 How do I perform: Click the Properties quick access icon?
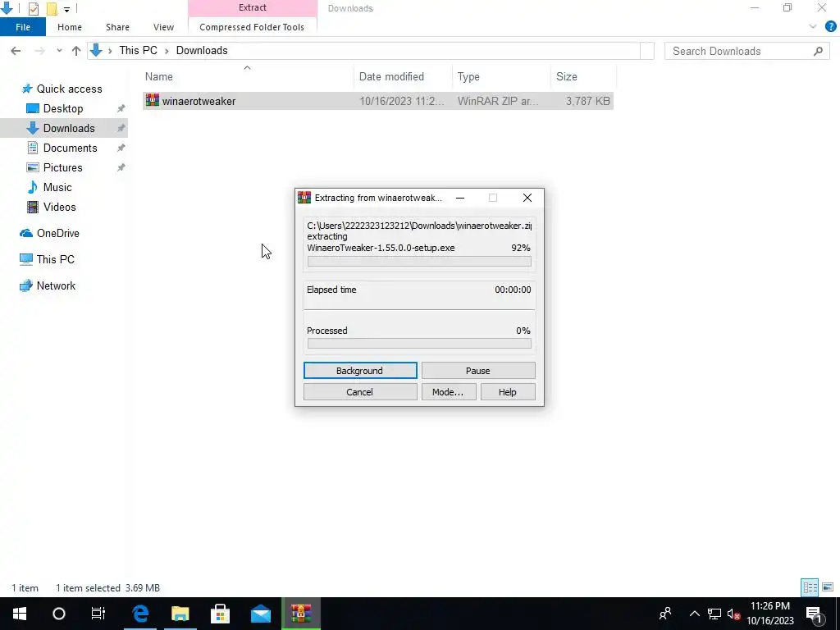[33, 8]
